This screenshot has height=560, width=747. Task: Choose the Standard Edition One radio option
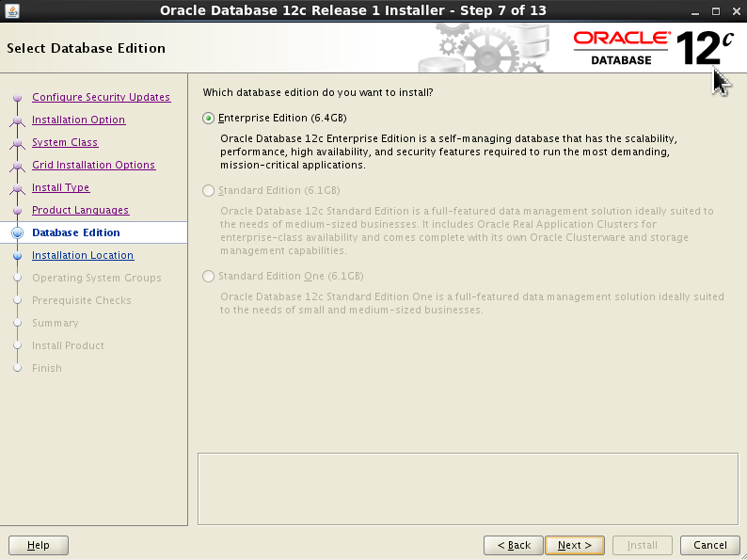click(208, 277)
